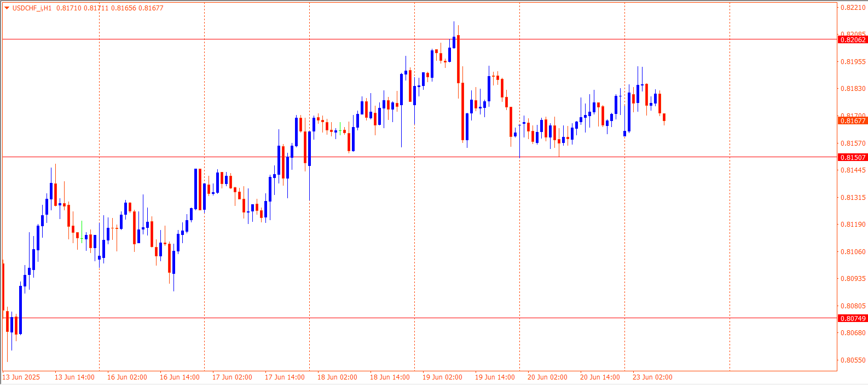Click the 0.80935 price axis label
The image size is (868, 385).
[853, 279]
